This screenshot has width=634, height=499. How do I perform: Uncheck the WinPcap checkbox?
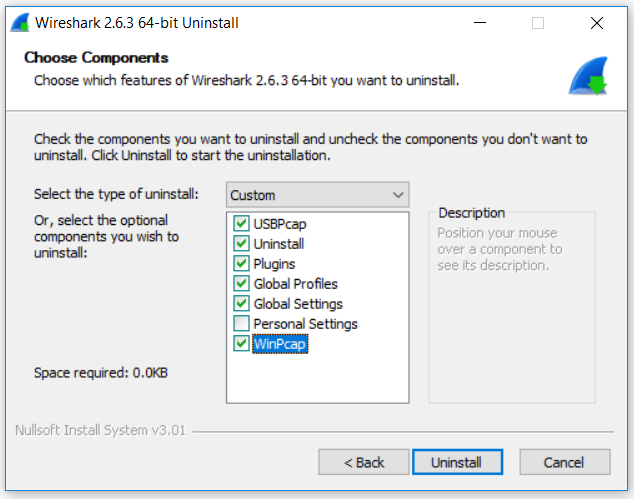click(241, 344)
